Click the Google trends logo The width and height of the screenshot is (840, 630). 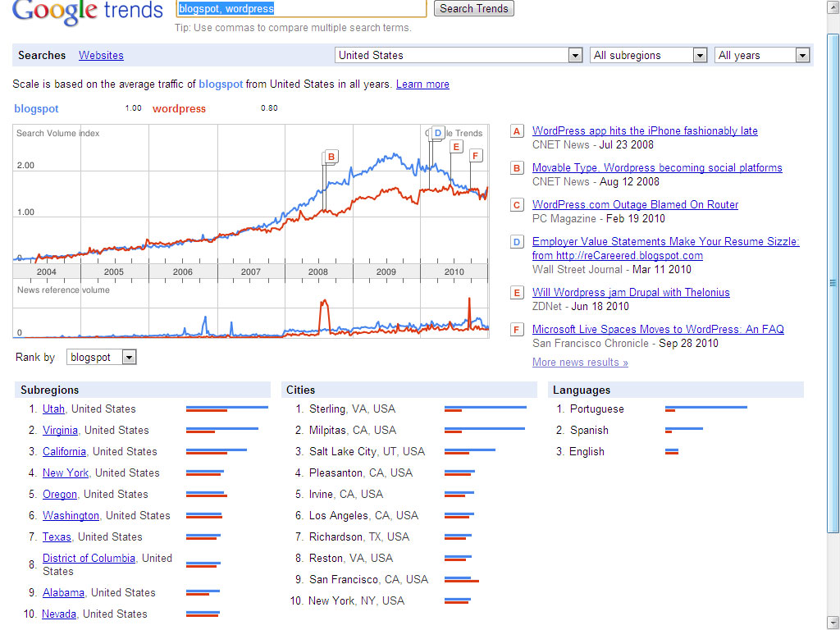click(x=87, y=11)
